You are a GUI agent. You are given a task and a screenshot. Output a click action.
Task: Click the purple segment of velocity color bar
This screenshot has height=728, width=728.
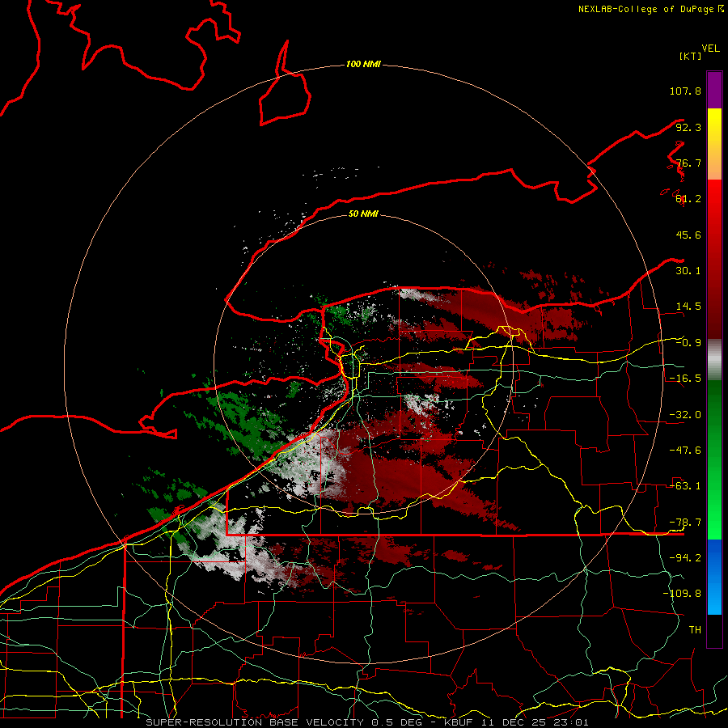pos(714,90)
